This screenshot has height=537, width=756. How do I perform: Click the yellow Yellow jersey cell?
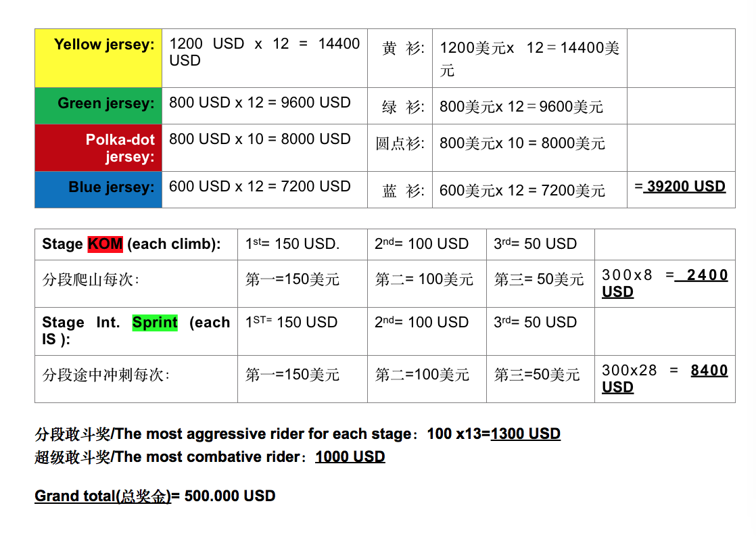tap(98, 58)
